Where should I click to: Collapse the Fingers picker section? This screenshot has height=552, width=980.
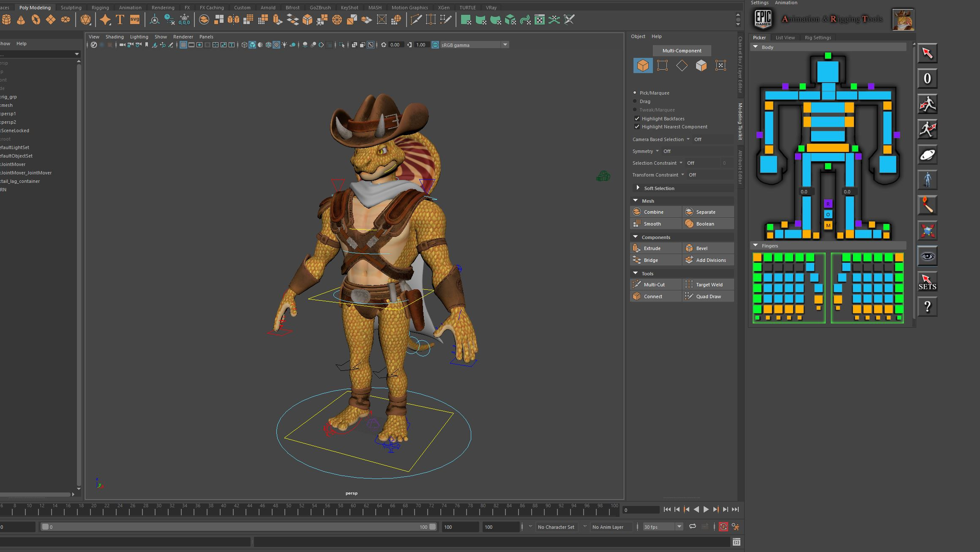click(x=756, y=245)
